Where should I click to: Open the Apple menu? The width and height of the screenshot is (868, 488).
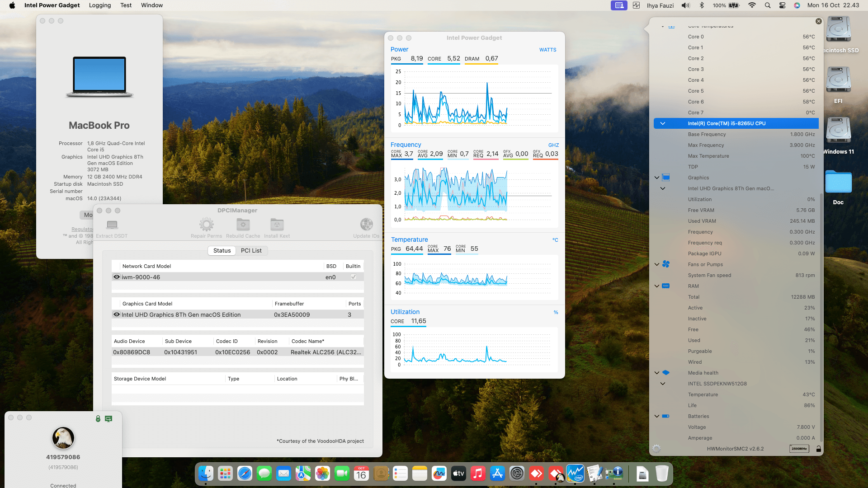[x=12, y=5]
